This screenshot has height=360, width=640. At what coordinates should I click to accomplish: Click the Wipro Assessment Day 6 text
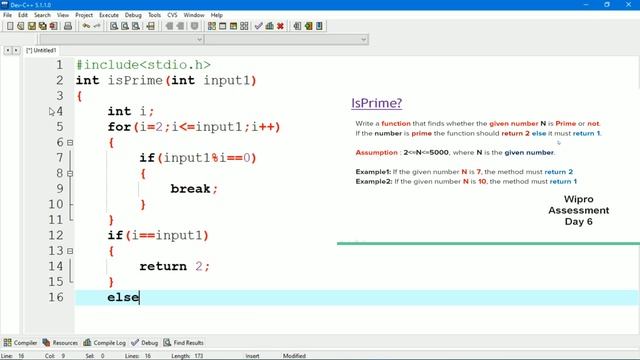click(x=578, y=210)
